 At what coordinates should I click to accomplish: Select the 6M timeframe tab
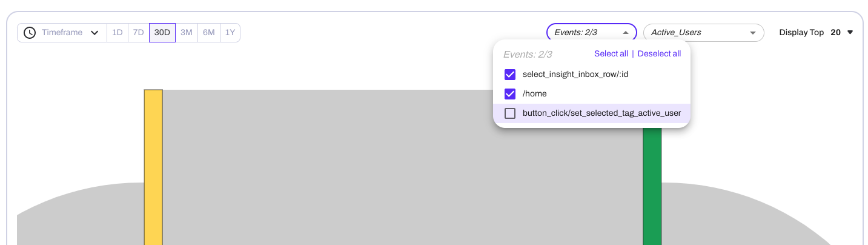tap(209, 33)
